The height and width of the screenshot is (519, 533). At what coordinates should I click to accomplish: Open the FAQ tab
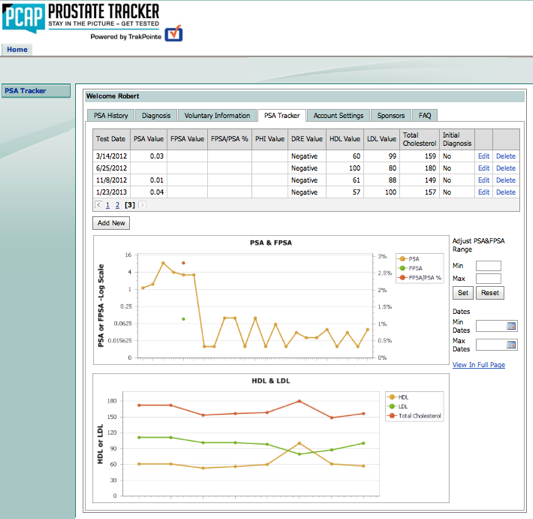pos(425,116)
